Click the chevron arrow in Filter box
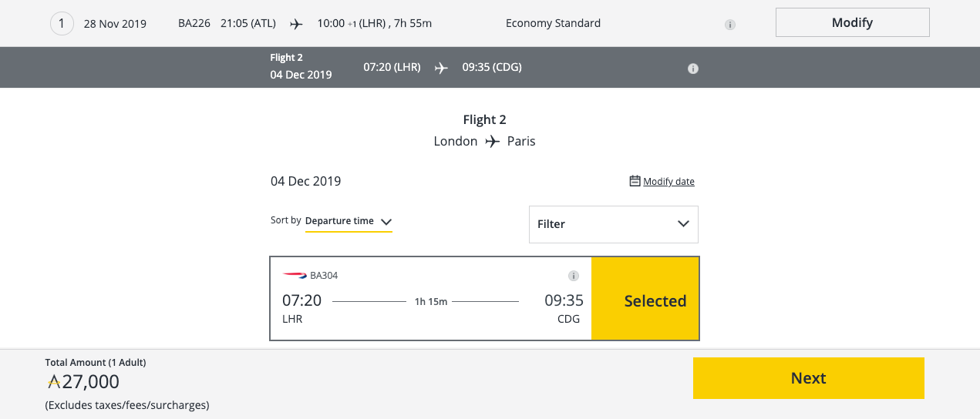Viewport: 980px width, 419px height. coord(683,224)
